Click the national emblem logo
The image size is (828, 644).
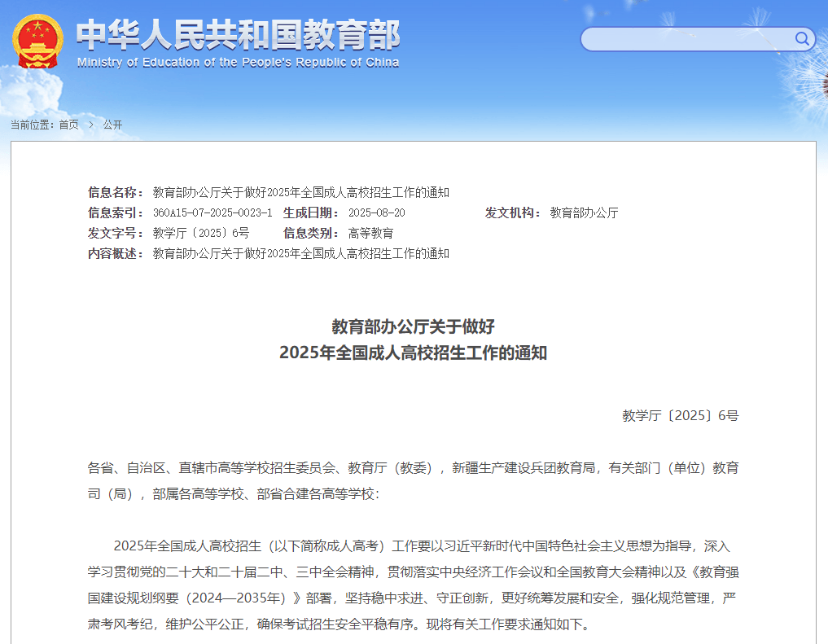pos(37,42)
